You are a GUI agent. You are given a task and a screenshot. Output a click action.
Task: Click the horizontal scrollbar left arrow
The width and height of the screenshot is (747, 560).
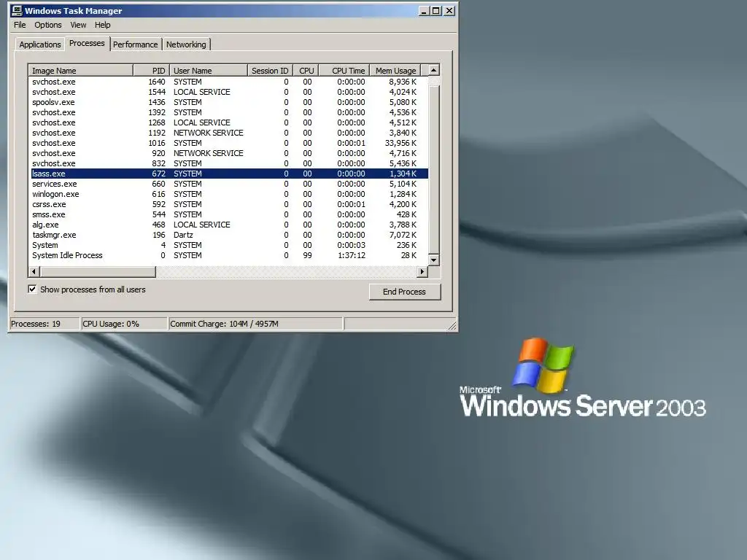[34, 271]
